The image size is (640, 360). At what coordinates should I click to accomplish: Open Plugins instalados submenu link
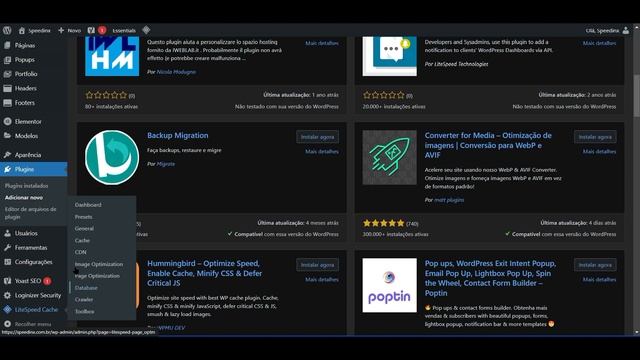(x=27, y=186)
